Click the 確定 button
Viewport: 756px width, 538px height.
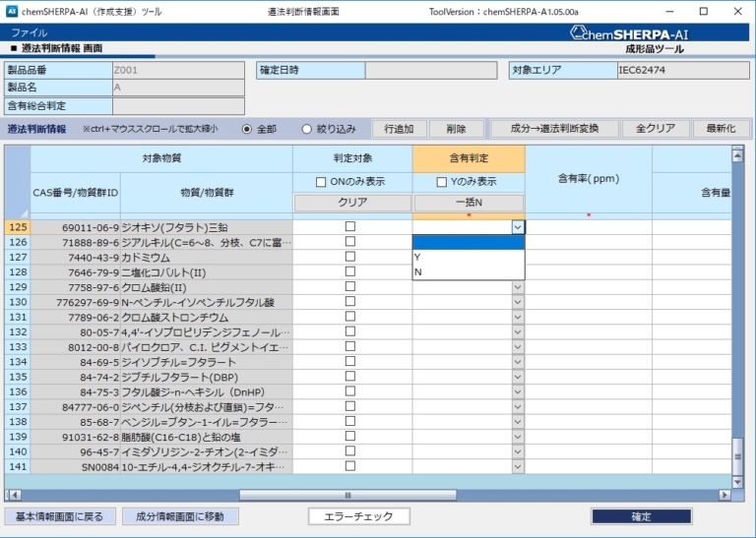pyautogui.click(x=641, y=516)
